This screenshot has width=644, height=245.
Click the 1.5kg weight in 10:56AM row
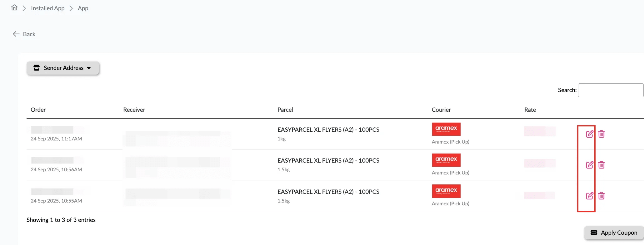tap(283, 169)
